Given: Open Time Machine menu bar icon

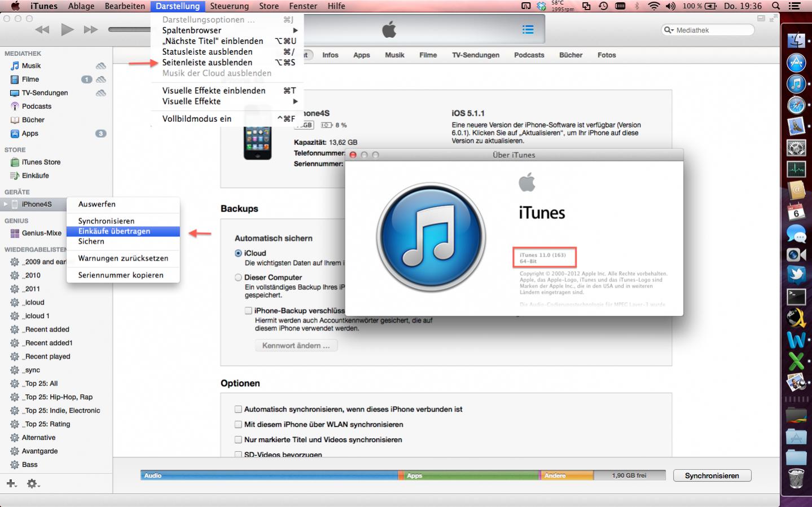Looking at the screenshot, I should point(603,6).
